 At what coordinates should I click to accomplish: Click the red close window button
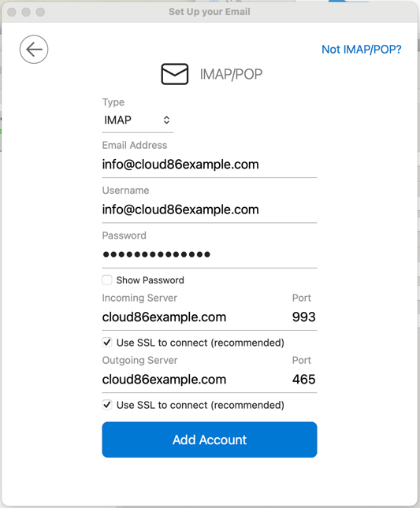pos(12,12)
